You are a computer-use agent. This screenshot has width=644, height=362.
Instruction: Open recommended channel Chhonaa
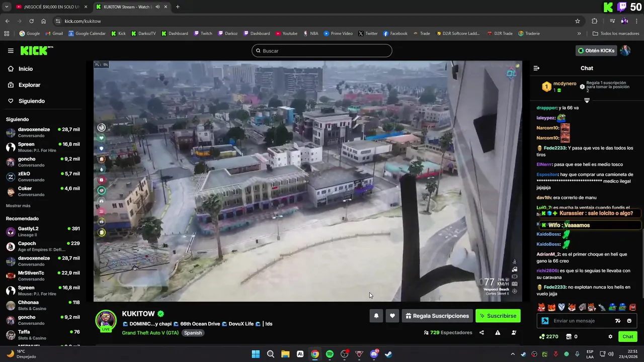click(43, 305)
